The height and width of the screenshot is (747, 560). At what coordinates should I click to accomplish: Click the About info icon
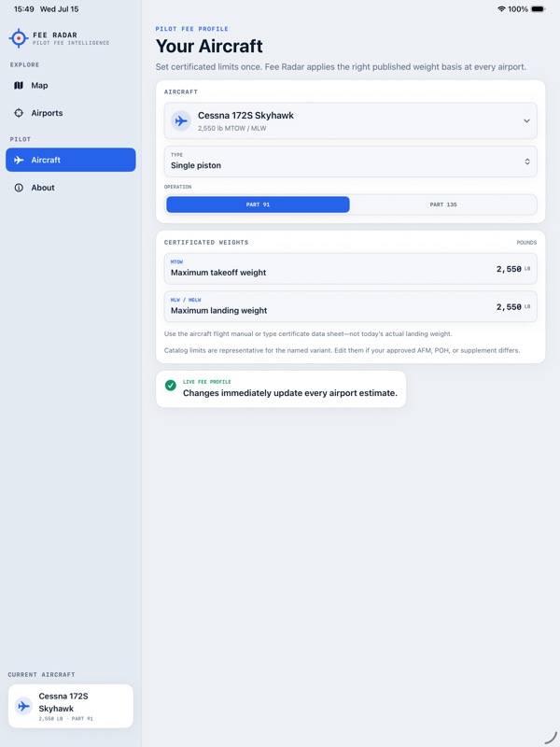pos(19,188)
